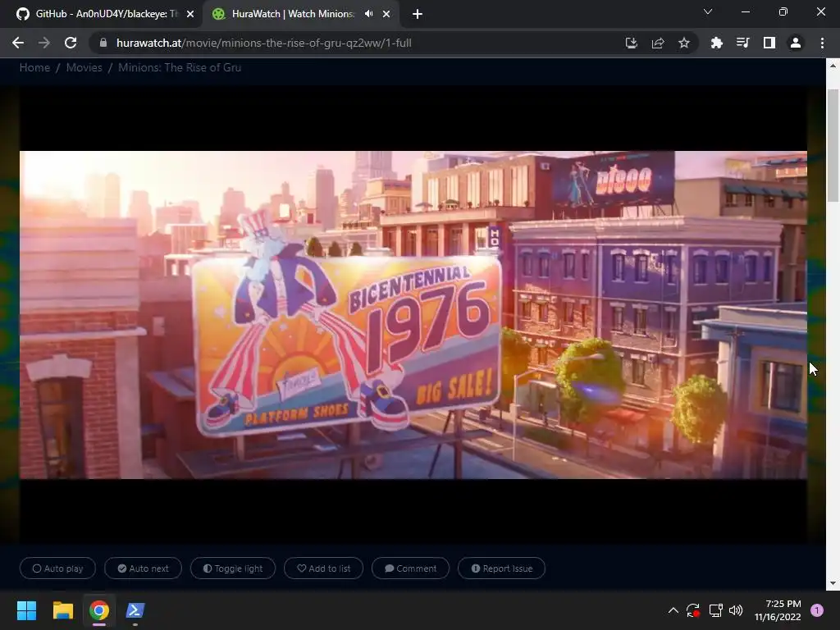
Task: Click the scrollbar down arrow
Action: 833,583
